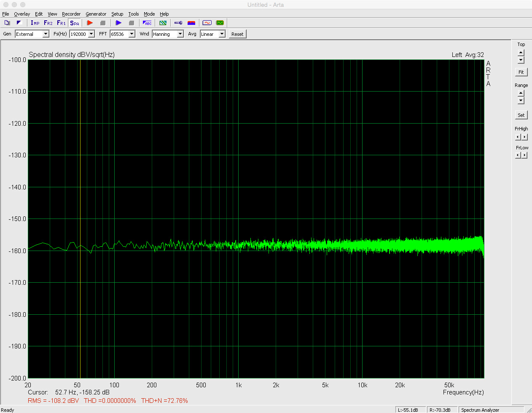This screenshot has height=413, width=532.
Task: Expand the Gen External dropdown
Action: (x=46, y=34)
